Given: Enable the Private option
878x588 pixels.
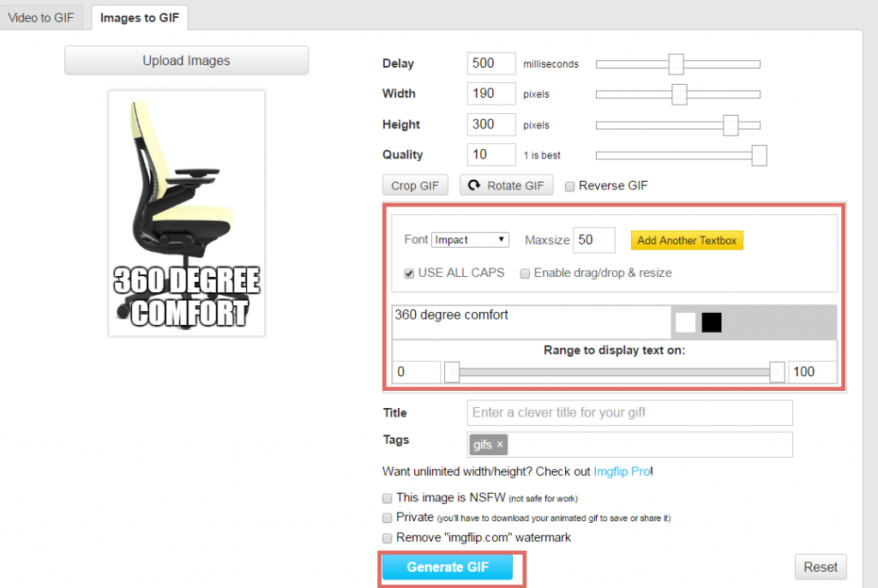Looking at the screenshot, I should click(x=388, y=518).
